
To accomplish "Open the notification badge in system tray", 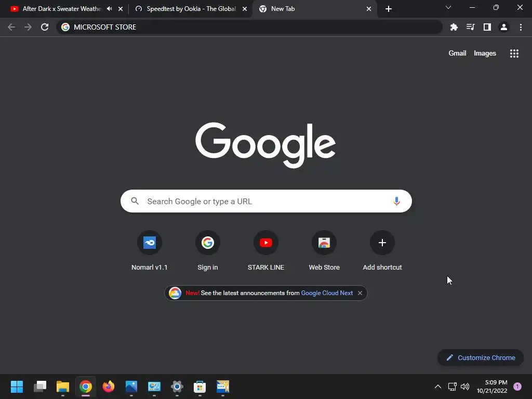I will (517, 387).
